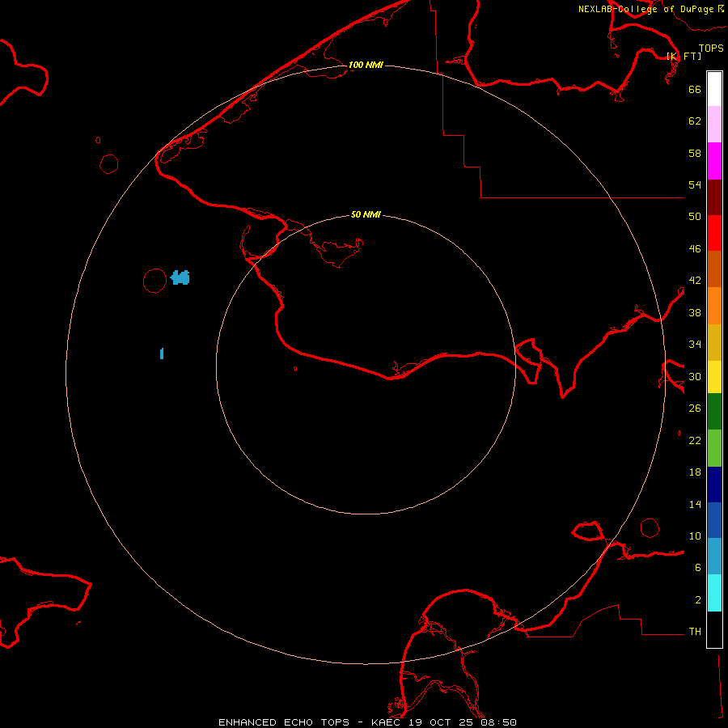Click the 58 value on the legend

[695, 153]
